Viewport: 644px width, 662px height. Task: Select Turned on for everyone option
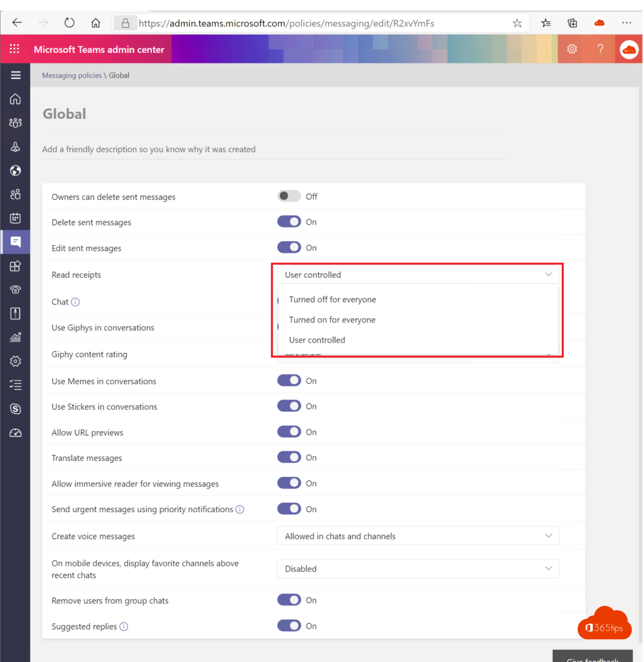pyautogui.click(x=418, y=319)
